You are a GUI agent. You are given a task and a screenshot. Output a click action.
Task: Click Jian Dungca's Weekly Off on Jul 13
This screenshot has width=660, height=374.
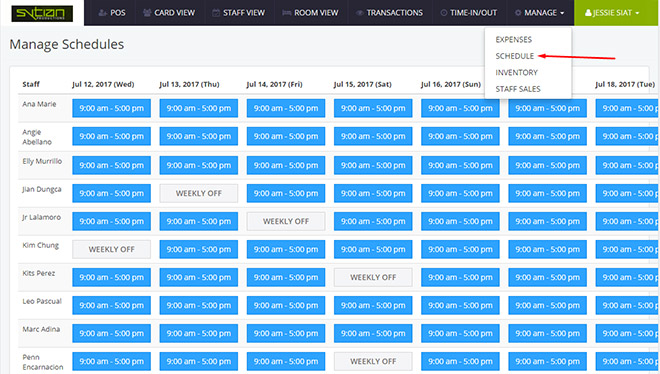199,194
